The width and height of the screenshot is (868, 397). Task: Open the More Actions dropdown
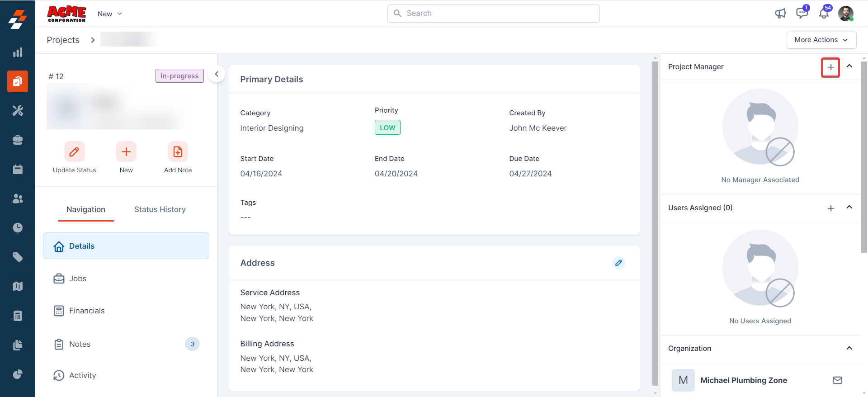pyautogui.click(x=821, y=40)
